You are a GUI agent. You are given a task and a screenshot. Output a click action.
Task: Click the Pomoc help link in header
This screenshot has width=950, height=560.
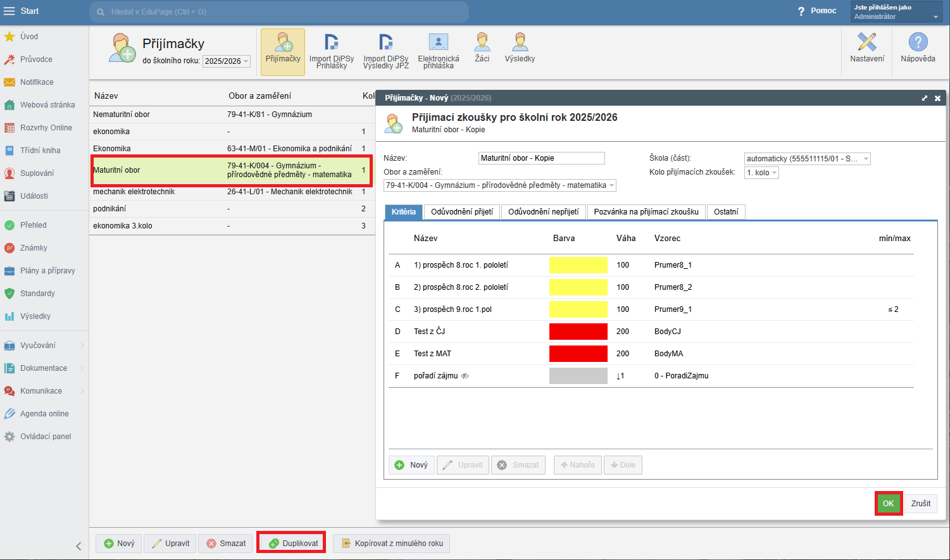coord(818,11)
